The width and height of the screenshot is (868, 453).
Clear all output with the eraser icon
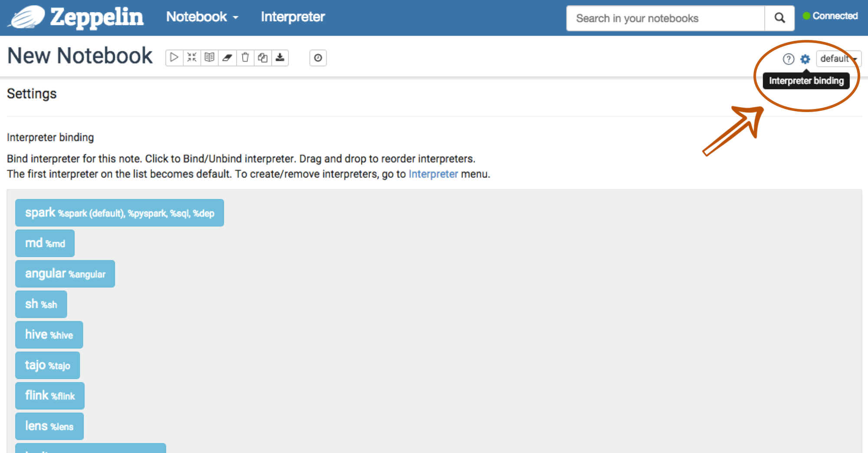[227, 58]
